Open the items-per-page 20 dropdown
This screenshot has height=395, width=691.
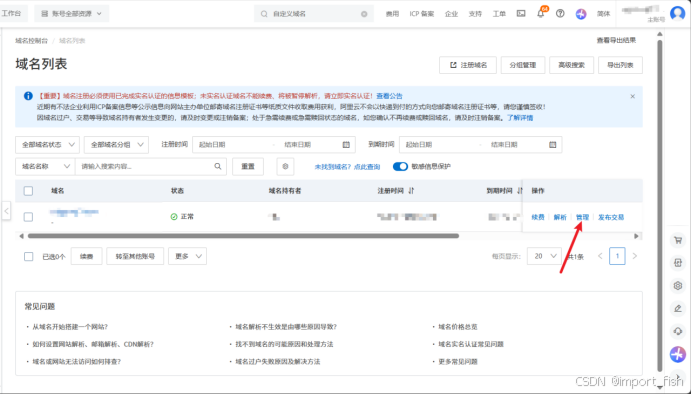(544, 256)
